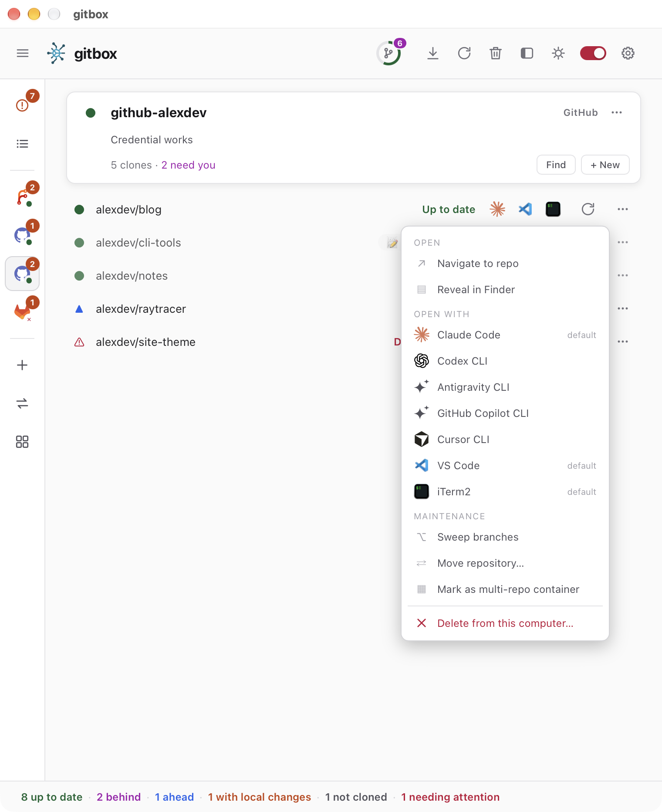
Task: Open the three-dot menu for alexdev/raytracer
Action: (623, 308)
